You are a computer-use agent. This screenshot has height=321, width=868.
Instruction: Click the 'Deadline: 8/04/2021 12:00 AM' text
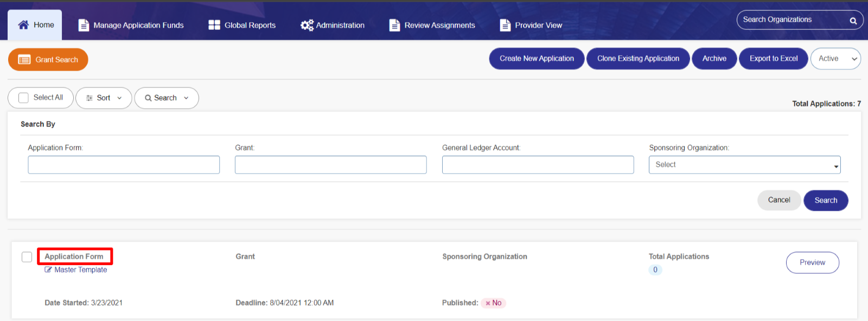[285, 303]
